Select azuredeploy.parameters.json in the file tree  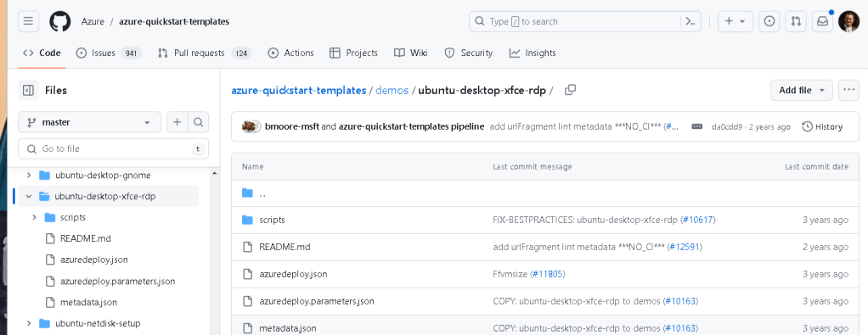tap(117, 281)
